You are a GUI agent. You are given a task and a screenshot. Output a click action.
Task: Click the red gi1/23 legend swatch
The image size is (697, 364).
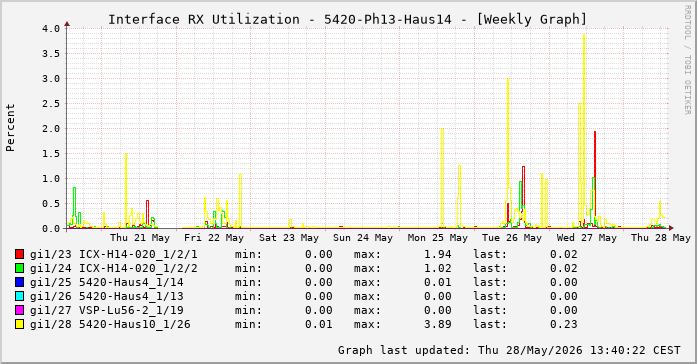click(x=19, y=254)
